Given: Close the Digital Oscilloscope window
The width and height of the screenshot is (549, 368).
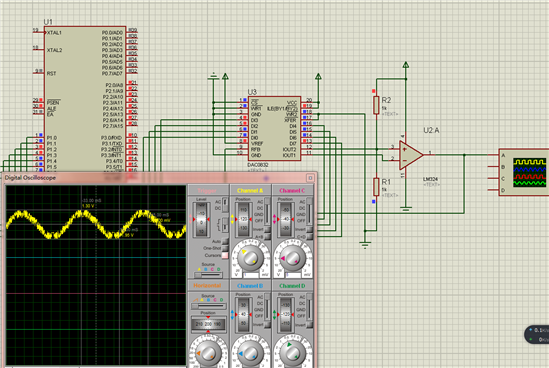Looking at the screenshot, I should pyautogui.click(x=310, y=178).
